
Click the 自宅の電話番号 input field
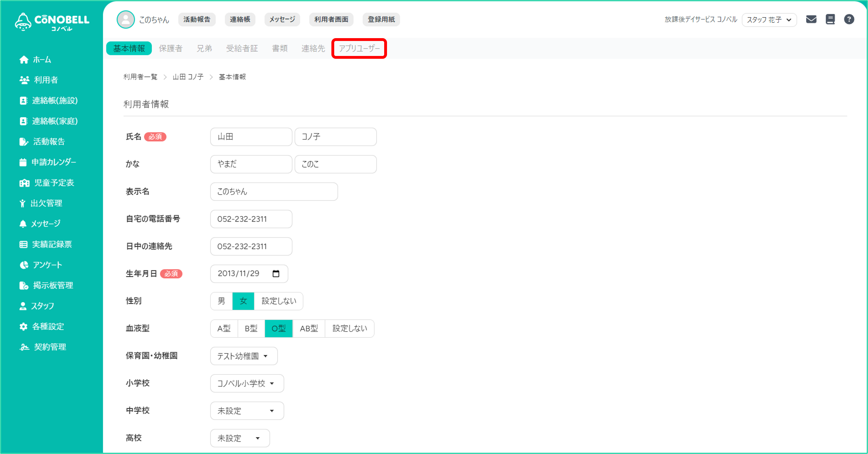[251, 219]
